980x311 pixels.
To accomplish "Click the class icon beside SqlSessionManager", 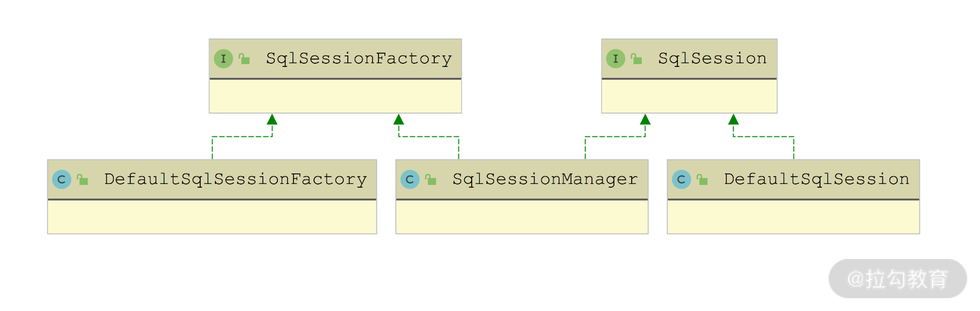I will 410,179.
